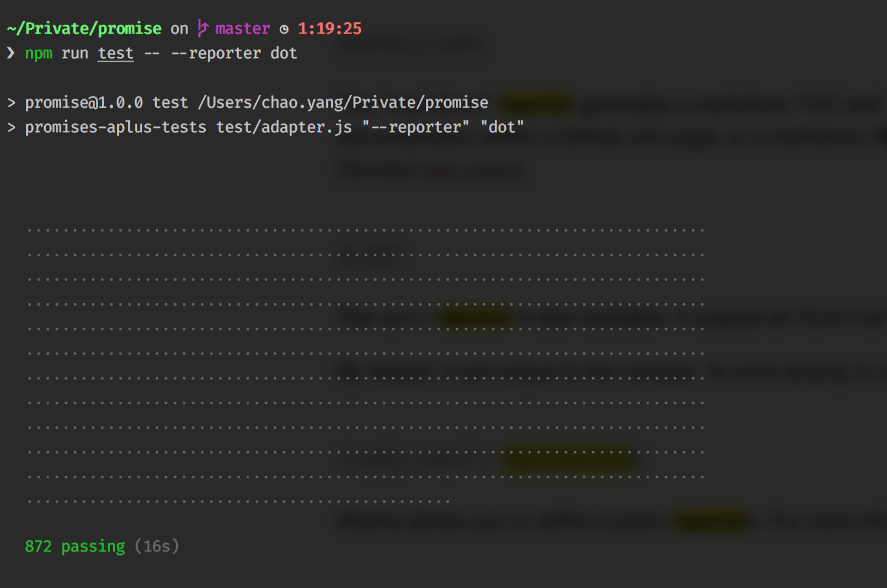
Task: Click the clock icon beside the time
Action: click(284, 29)
